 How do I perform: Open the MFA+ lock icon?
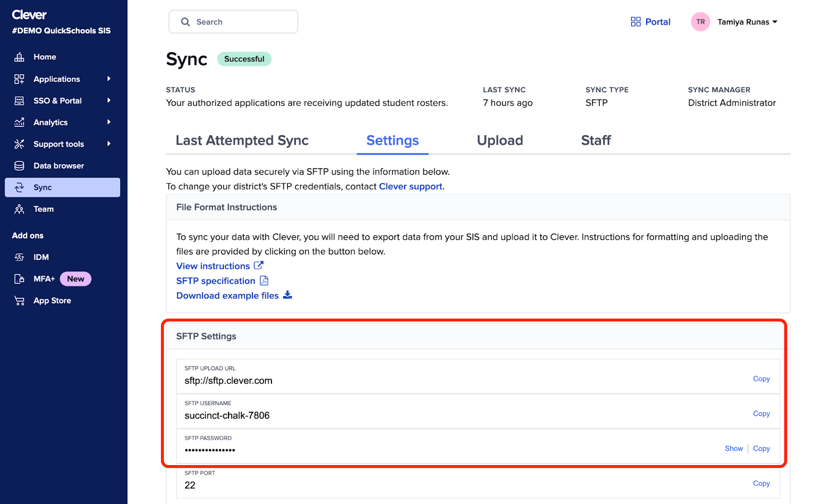point(19,279)
